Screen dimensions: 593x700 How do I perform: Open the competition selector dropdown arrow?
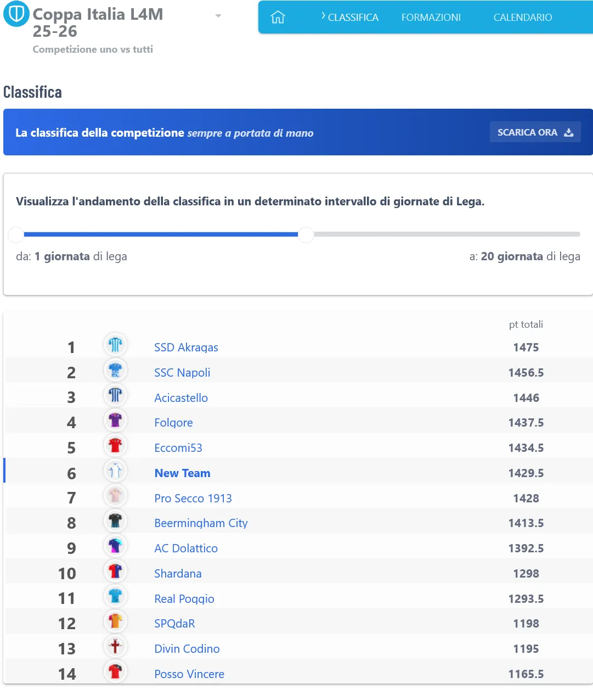[218, 16]
